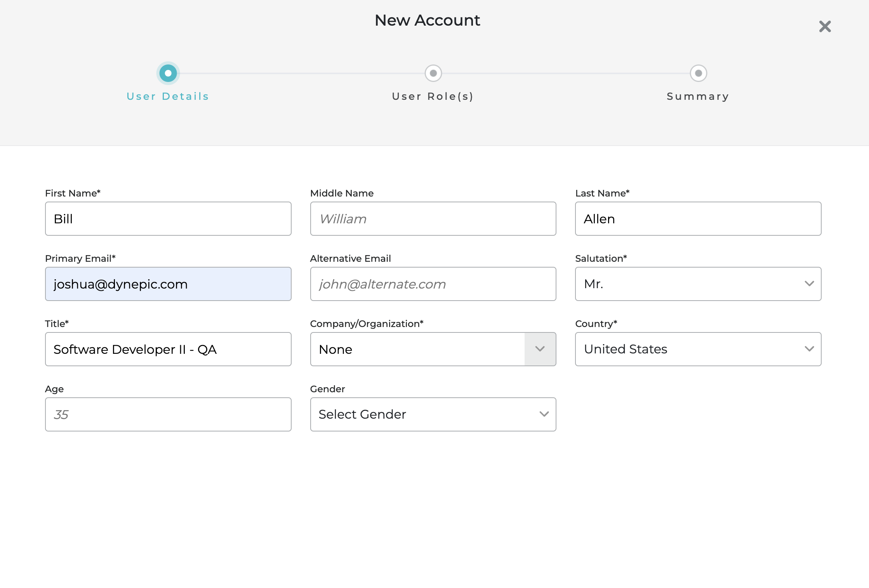This screenshot has height=588, width=869.
Task: Click the Salutation chevron arrow icon
Action: pos(809,284)
